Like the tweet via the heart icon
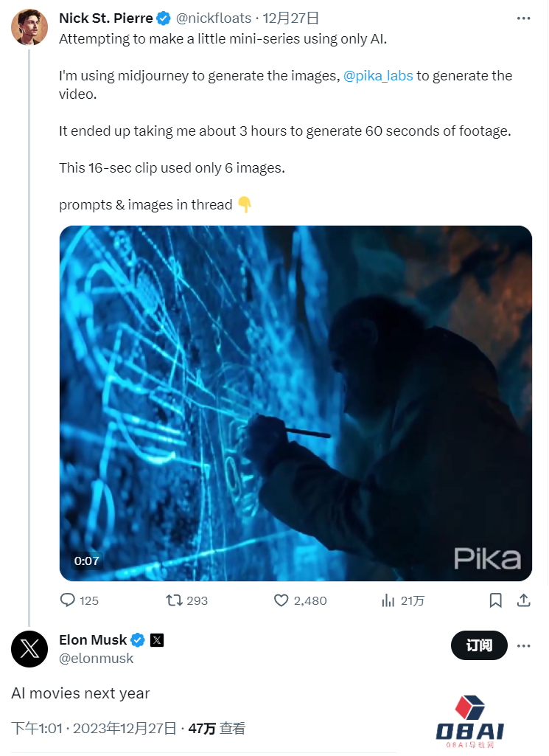 pos(281,600)
